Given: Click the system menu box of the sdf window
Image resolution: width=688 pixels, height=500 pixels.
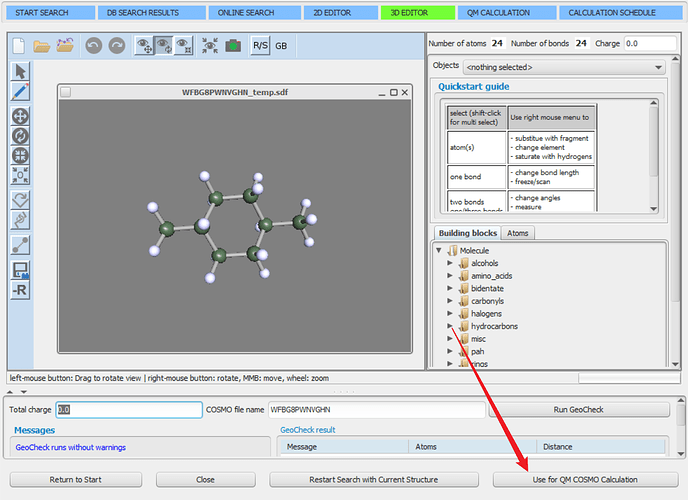Looking at the screenshot, I should point(65,92).
